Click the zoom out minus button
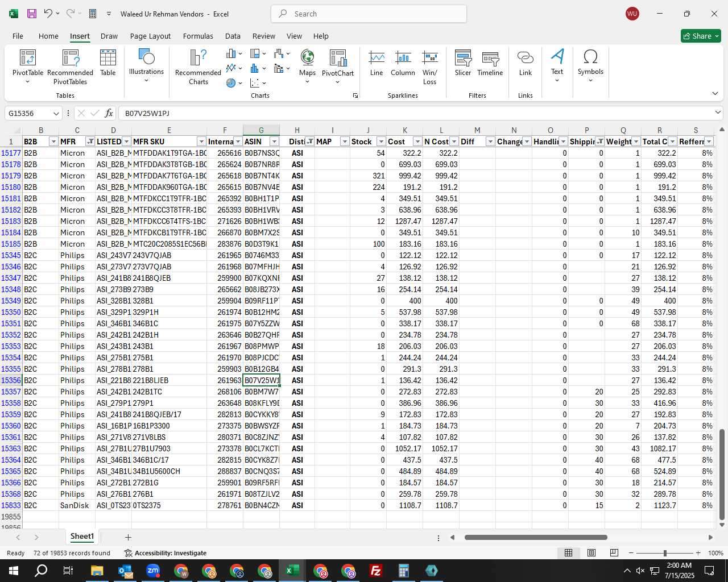Viewport: 728px width, 582px height. pos(631,553)
